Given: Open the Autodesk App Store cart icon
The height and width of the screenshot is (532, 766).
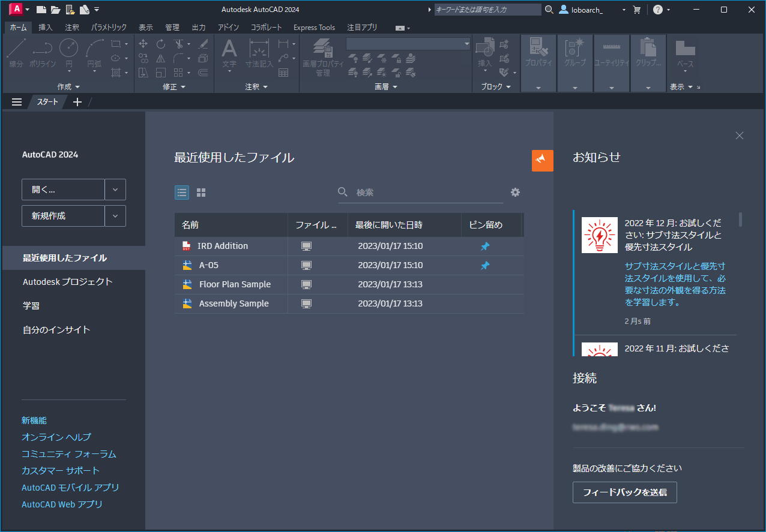Looking at the screenshot, I should coord(637,10).
